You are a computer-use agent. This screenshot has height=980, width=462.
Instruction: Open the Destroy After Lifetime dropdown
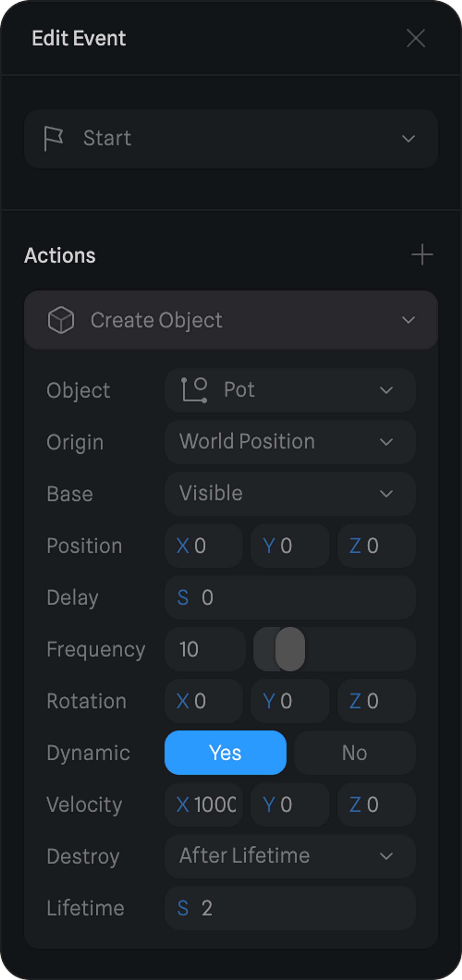(x=290, y=856)
